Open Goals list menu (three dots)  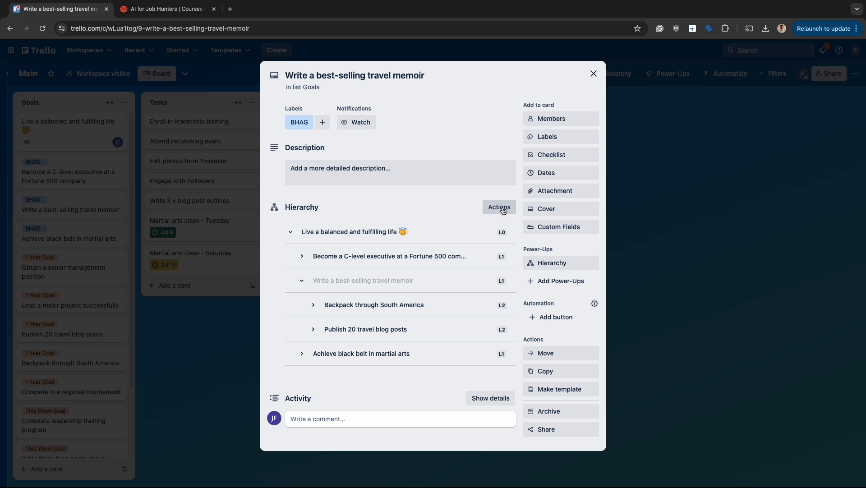pos(124,102)
